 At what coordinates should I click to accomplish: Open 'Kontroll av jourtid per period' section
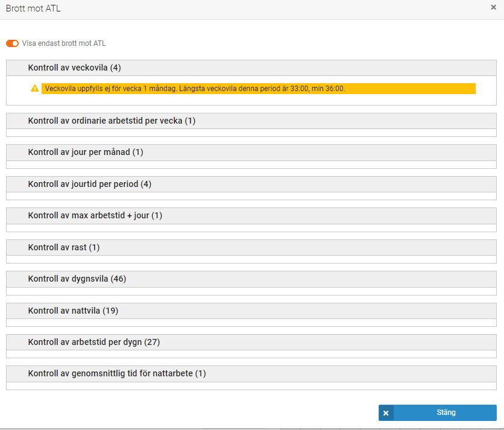(x=89, y=184)
